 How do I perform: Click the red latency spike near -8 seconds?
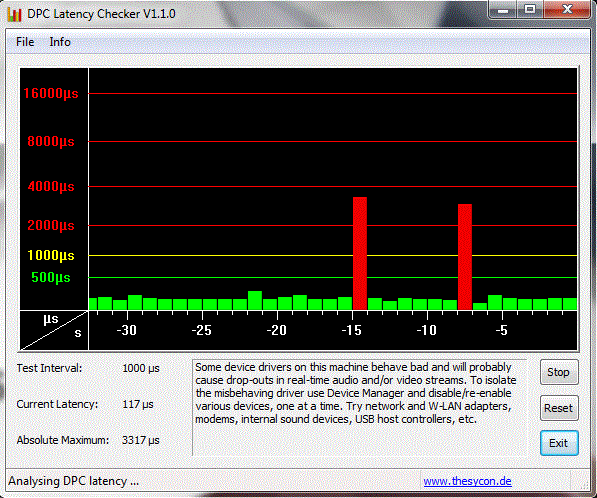(465, 257)
